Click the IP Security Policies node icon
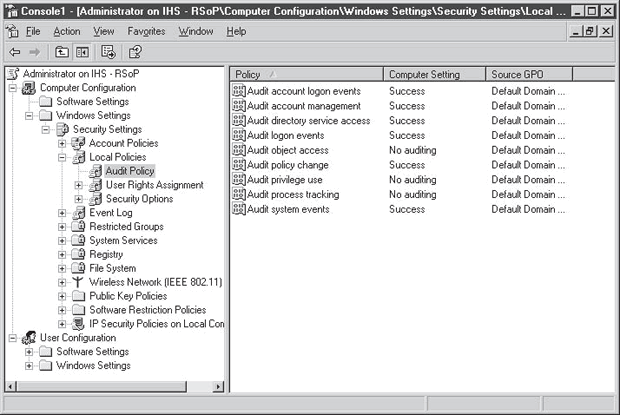Screen dimensions: 620x415 78,324
